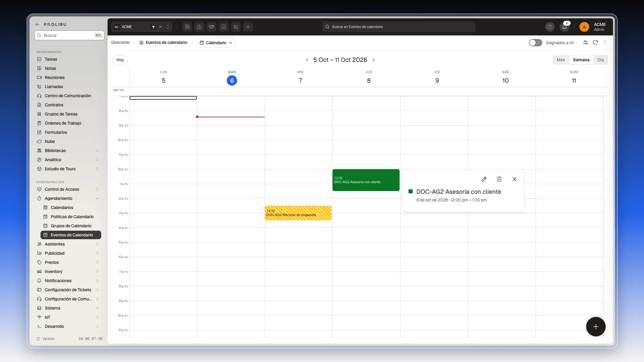Delete event using red trash icon
644x362 pixels.
tap(499, 179)
